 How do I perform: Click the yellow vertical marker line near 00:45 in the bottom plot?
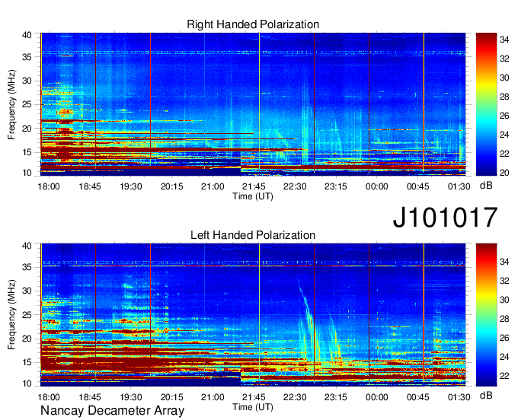point(424,313)
